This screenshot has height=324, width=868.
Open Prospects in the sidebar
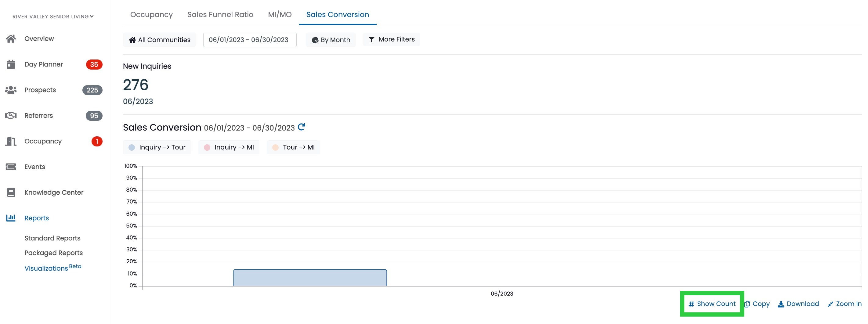point(40,90)
